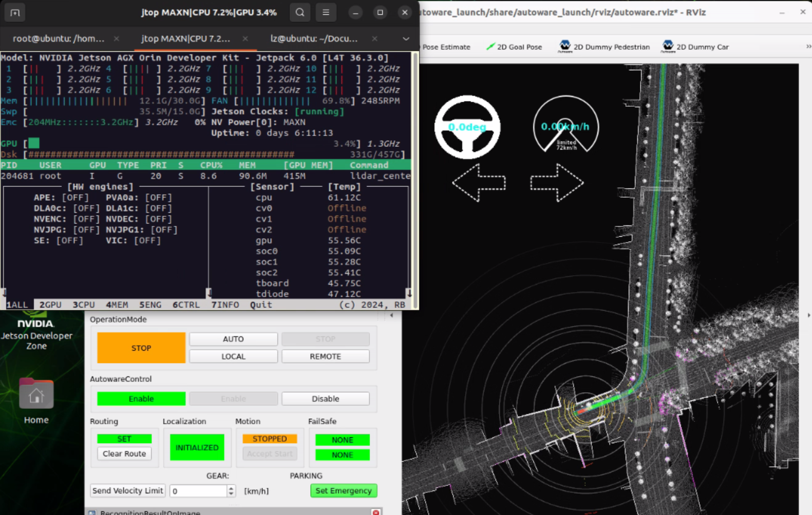Open the Home folder desktop icon
Image resolution: width=812 pixels, height=515 pixels.
36,401
